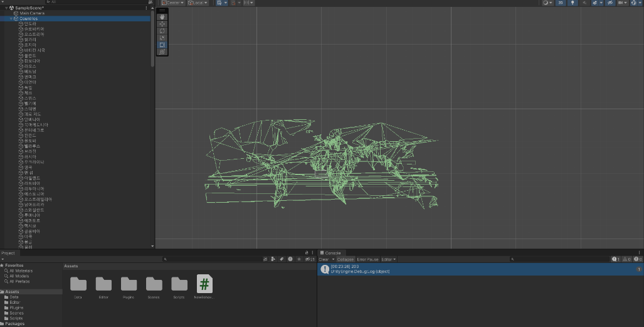Toggle Error Pause in the Console
The width and height of the screenshot is (644, 327).
coord(367,259)
